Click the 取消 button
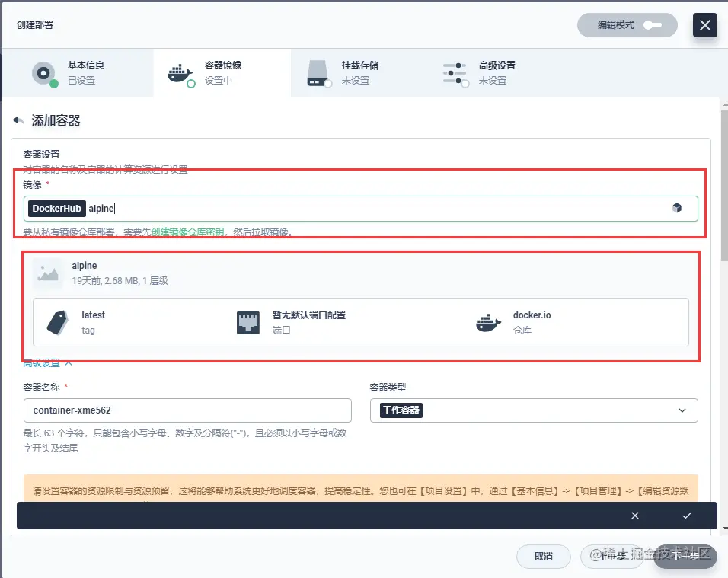Screen dimensions: 728x578 point(543,556)
